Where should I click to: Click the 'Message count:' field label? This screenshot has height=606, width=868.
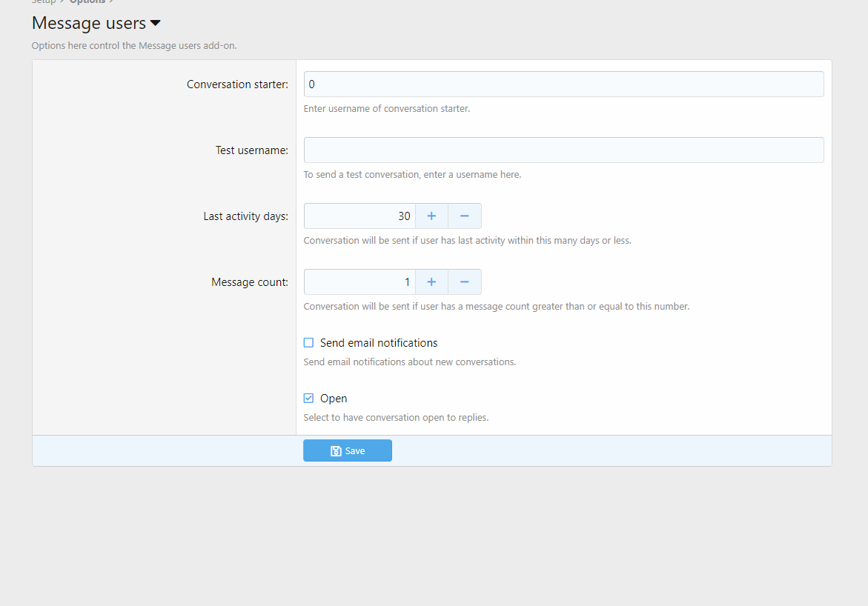click(x=249, y=282)
